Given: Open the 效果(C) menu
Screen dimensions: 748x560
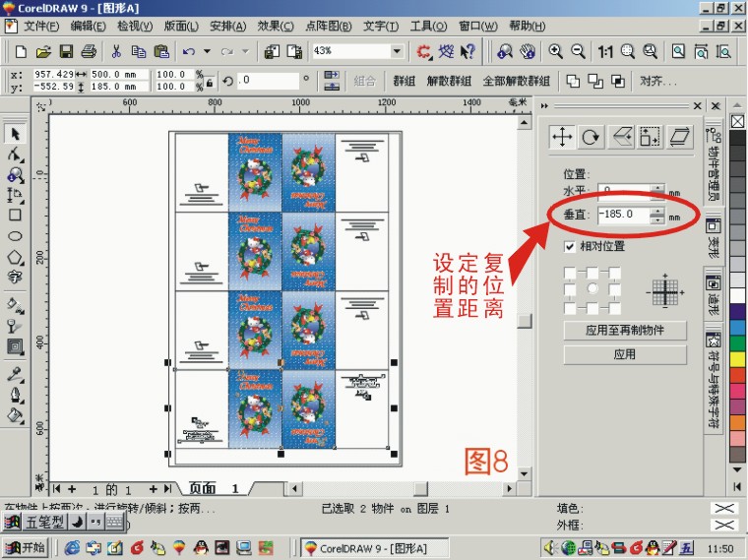Looking at the screenshot, I should click(x=276, y=26).
